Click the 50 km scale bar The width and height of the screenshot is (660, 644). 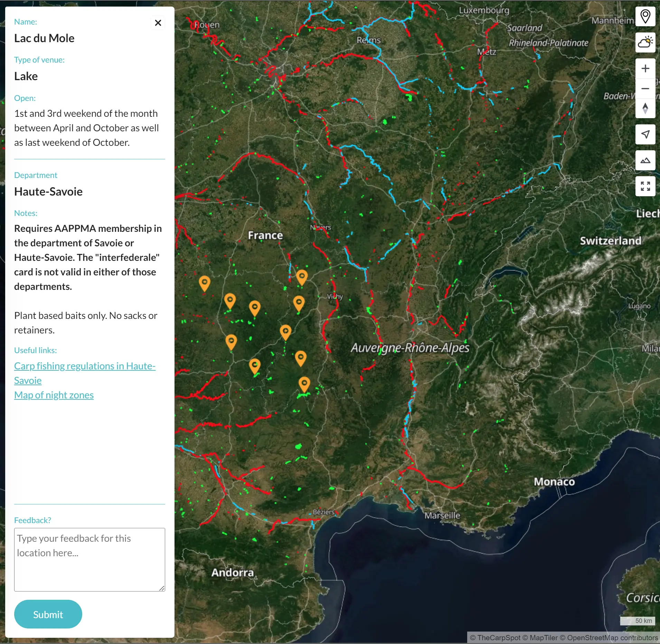[638, 621]
